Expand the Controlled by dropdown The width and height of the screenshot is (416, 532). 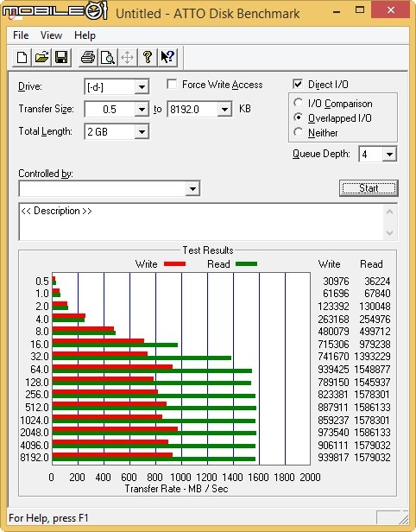(192, 188)
